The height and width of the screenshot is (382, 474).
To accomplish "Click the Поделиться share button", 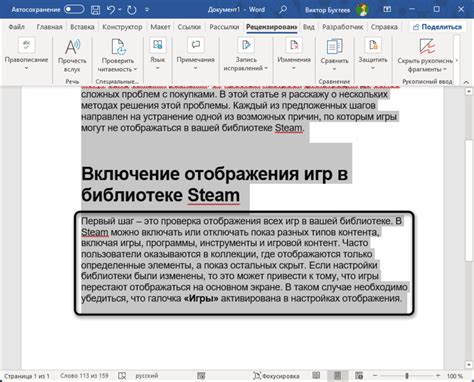I will (437, 27).
